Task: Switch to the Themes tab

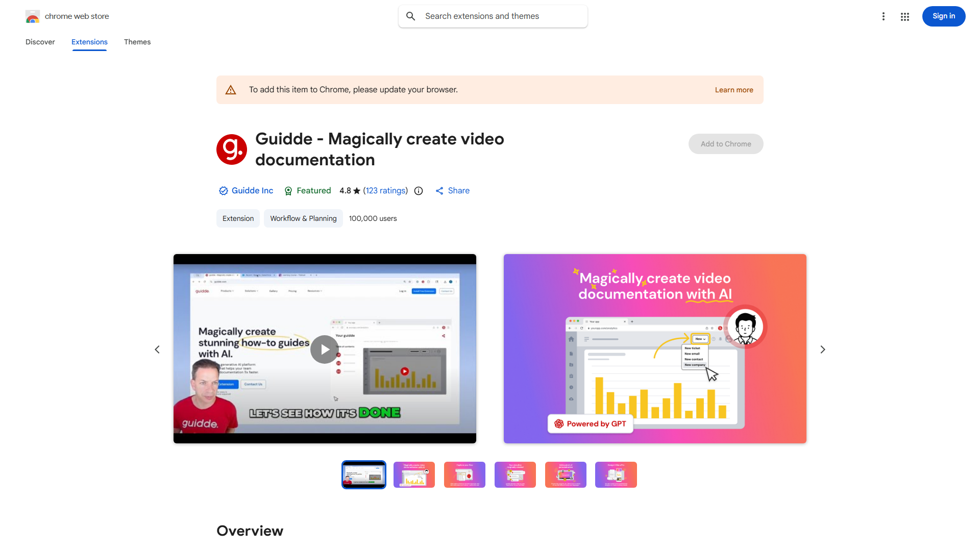Action: point(137,42)
